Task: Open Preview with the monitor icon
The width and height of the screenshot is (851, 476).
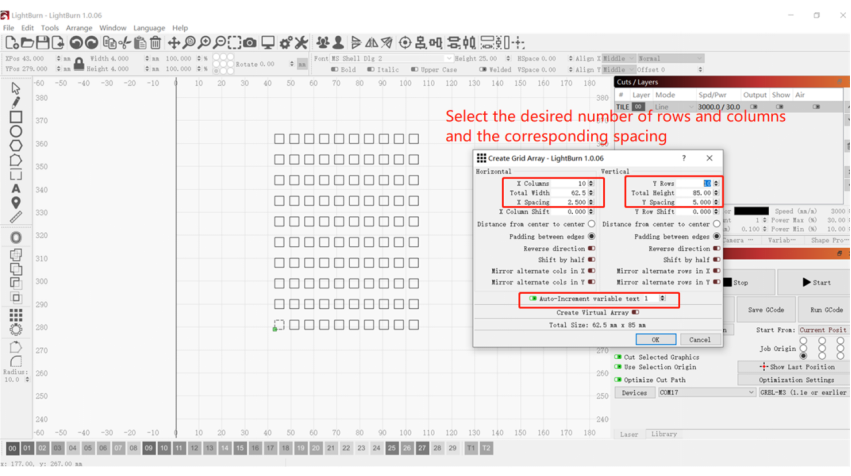Action: [x=268, y=43]
